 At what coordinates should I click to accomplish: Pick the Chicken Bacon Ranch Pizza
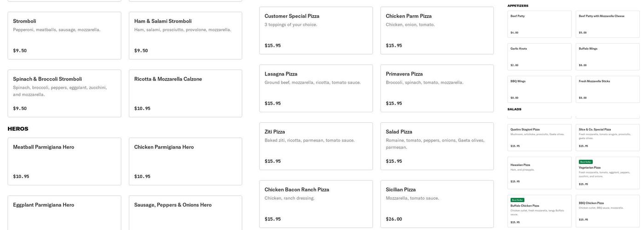tap(316, 204)
